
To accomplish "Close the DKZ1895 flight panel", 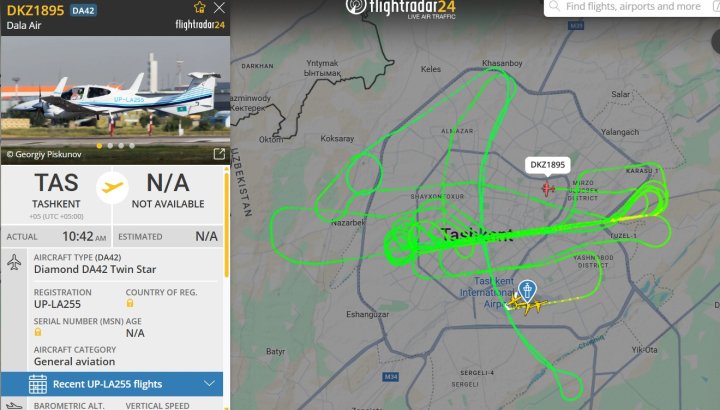I will (219, 7).
